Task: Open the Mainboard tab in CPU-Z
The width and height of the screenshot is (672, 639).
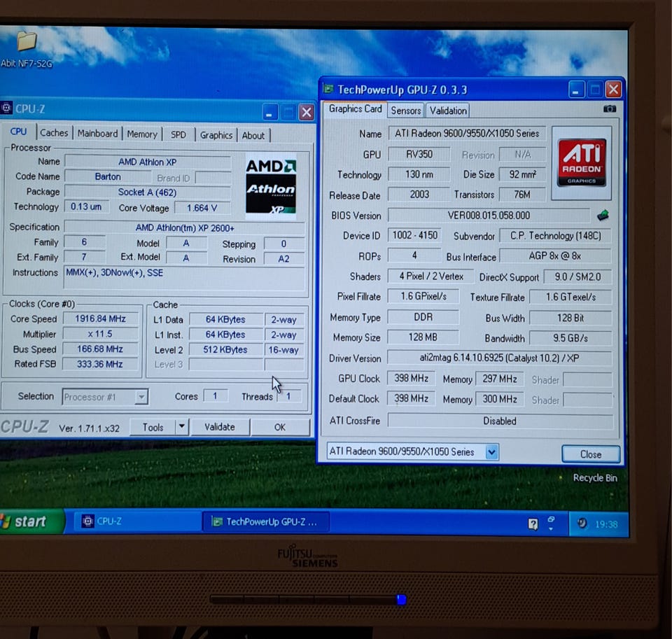Action: (98, 134)
